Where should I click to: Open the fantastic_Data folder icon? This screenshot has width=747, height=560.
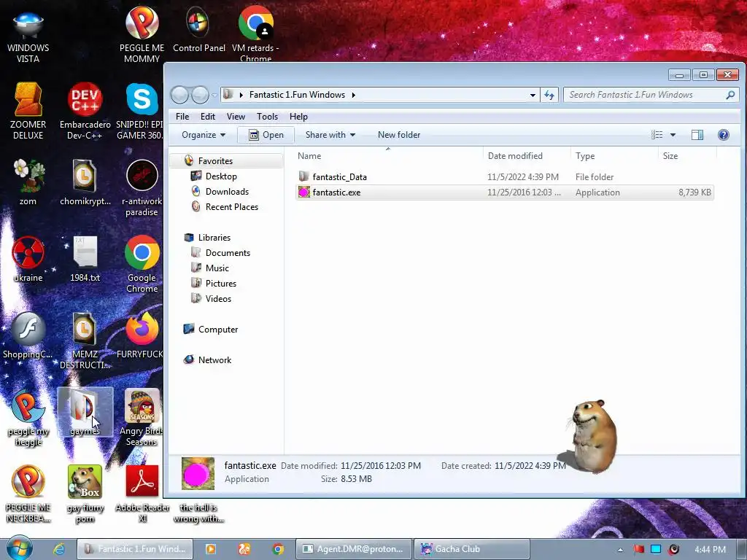(x=303, y=176)
